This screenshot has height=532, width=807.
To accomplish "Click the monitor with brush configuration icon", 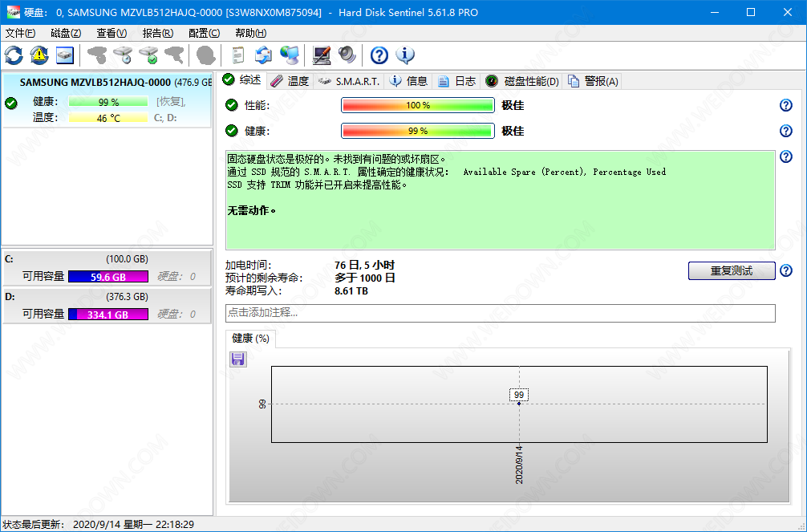I will click(x=322, y=55).
